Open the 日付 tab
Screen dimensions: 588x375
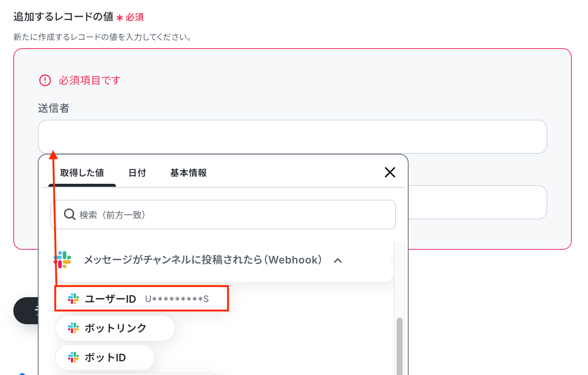[x=137, y=173]
